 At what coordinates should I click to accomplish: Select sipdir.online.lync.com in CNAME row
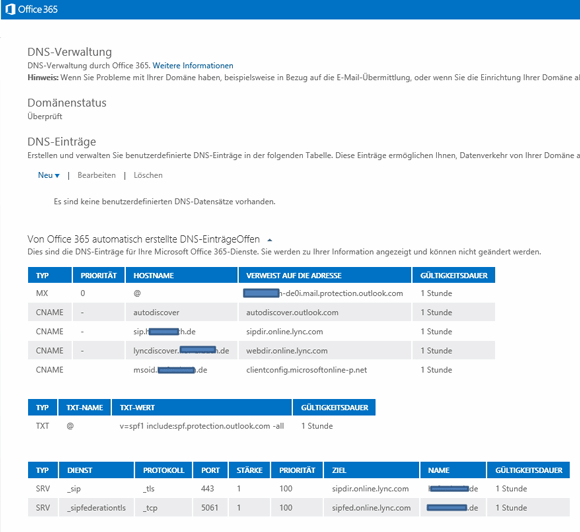click(x=284, y=331)
